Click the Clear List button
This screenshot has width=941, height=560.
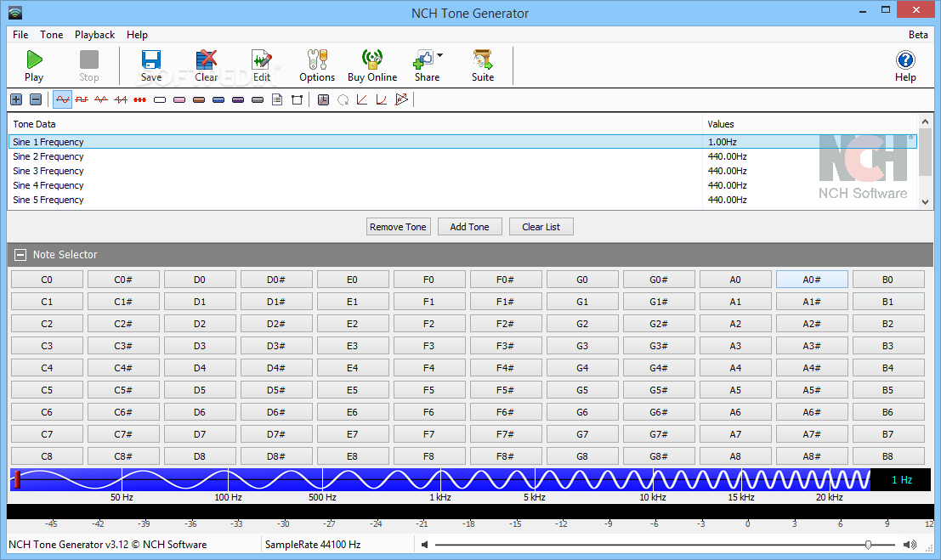point(541,227)
